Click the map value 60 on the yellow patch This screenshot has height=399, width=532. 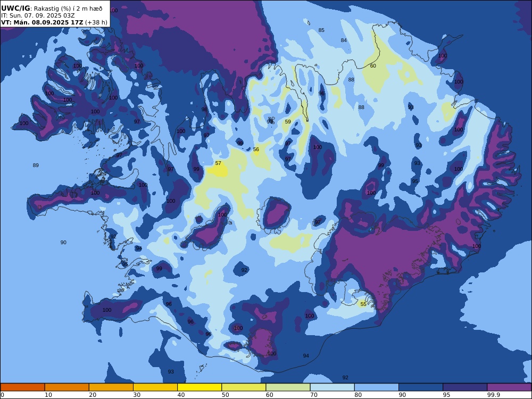point(373,66)
